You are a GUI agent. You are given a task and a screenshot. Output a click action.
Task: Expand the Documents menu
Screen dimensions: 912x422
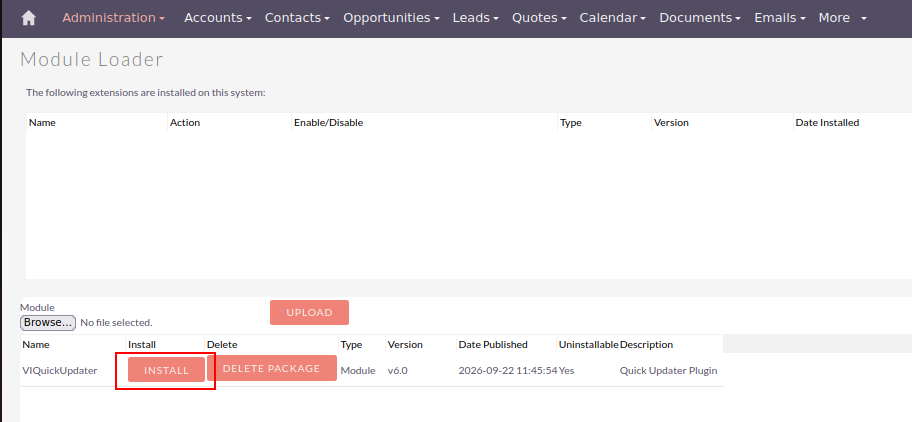click(x=700, y=18)
